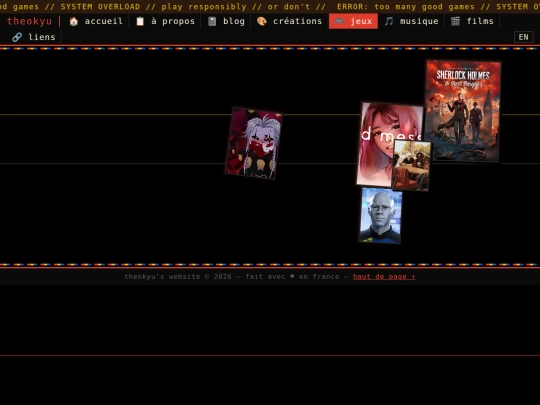Open the accueil home page

(x=96, y=21)
